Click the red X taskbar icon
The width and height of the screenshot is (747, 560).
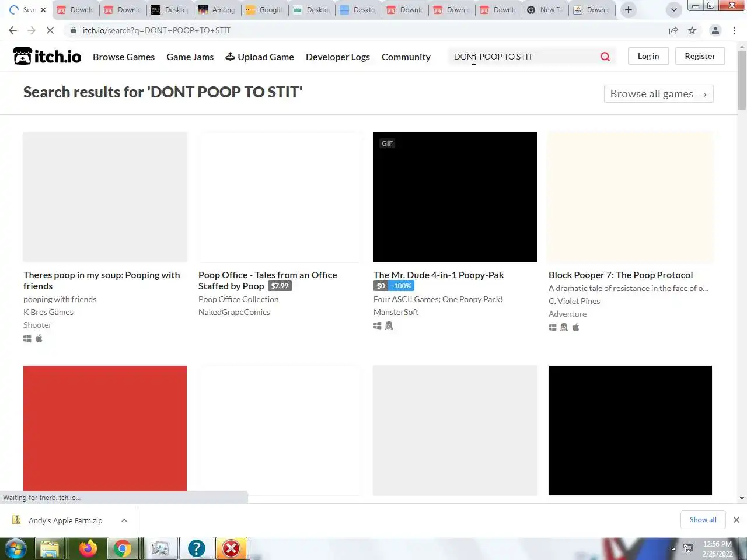pyautogui.click(x=231, y=548)
